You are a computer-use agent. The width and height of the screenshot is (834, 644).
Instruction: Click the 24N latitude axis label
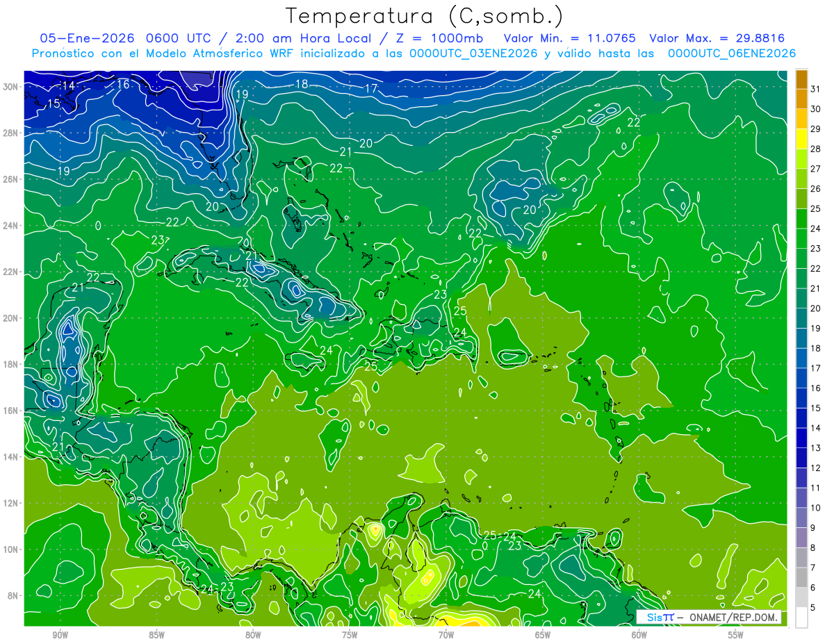pos(10,226)
